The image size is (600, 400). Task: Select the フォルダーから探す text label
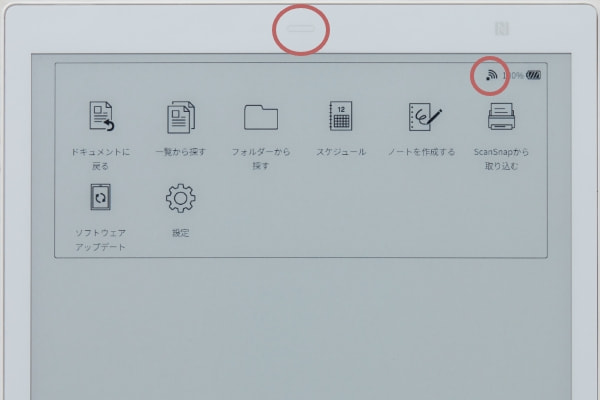261,158
